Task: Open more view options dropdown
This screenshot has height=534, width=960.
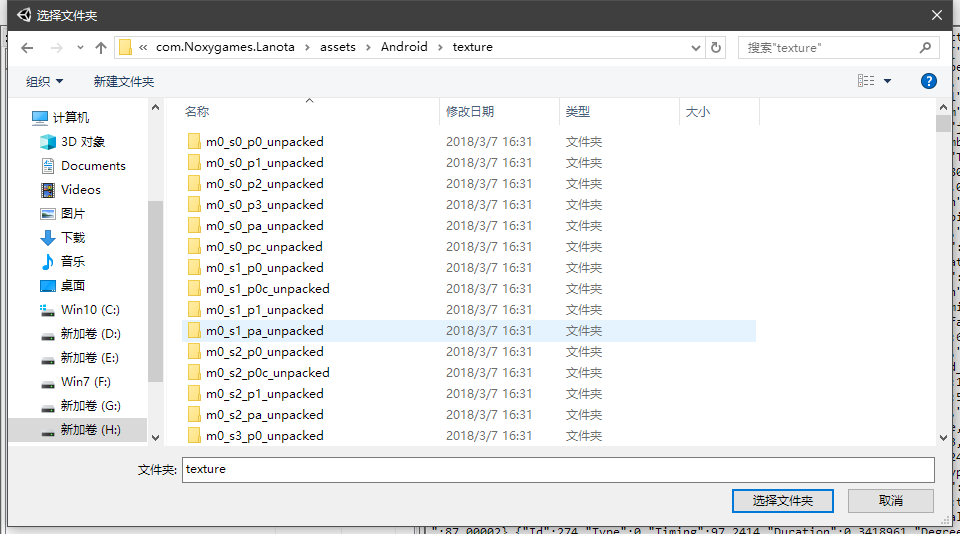Action: click(x=887, y=81)
